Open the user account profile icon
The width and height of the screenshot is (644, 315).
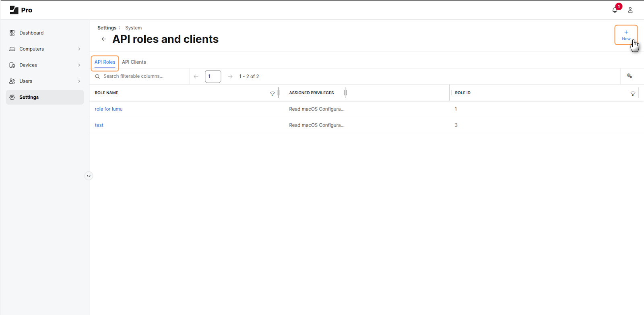point(630,10)
